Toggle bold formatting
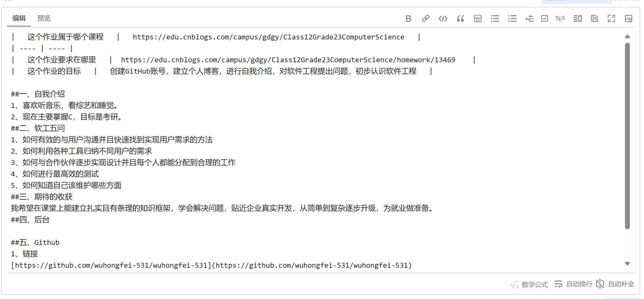This screenshot has width=644, height=299. (408, 18)
